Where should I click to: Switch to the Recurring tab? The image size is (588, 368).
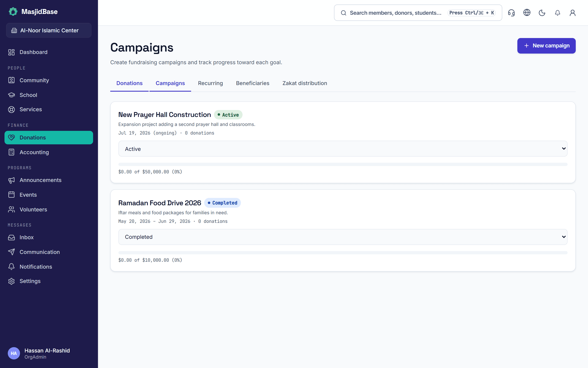tap(210, 83)
